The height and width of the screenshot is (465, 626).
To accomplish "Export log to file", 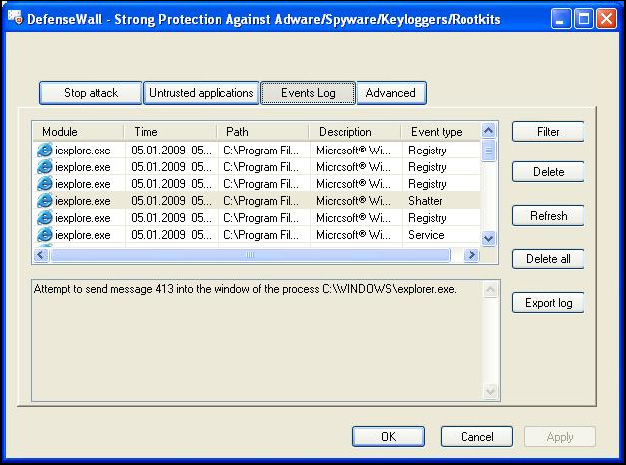I will pyautogui.click(x=548, y=303).
